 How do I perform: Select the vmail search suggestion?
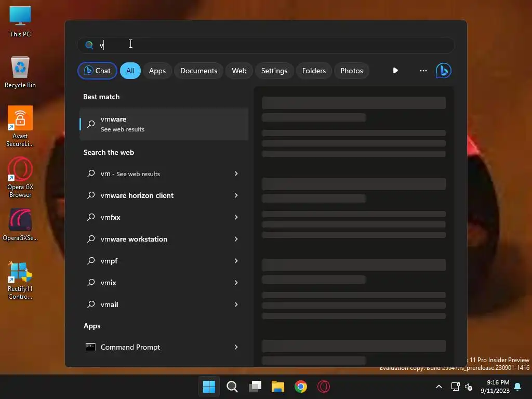tap(164, 304)
